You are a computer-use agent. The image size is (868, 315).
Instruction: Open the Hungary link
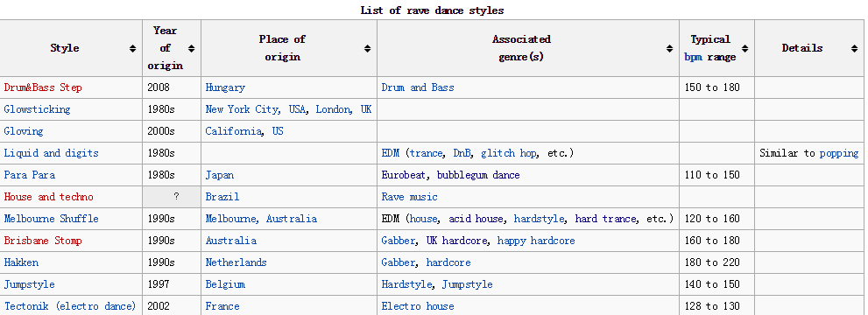click(x=225, y=87)
